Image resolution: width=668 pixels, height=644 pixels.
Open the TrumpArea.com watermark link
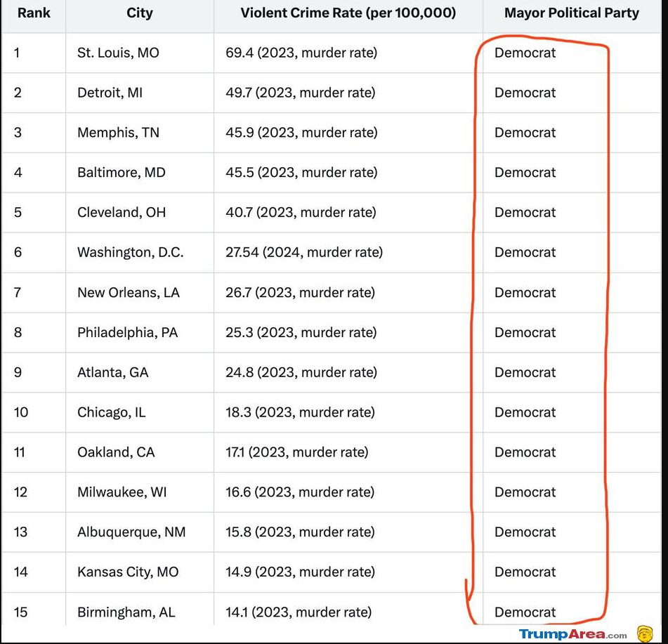pyautogui.click(x=572, y=634)
